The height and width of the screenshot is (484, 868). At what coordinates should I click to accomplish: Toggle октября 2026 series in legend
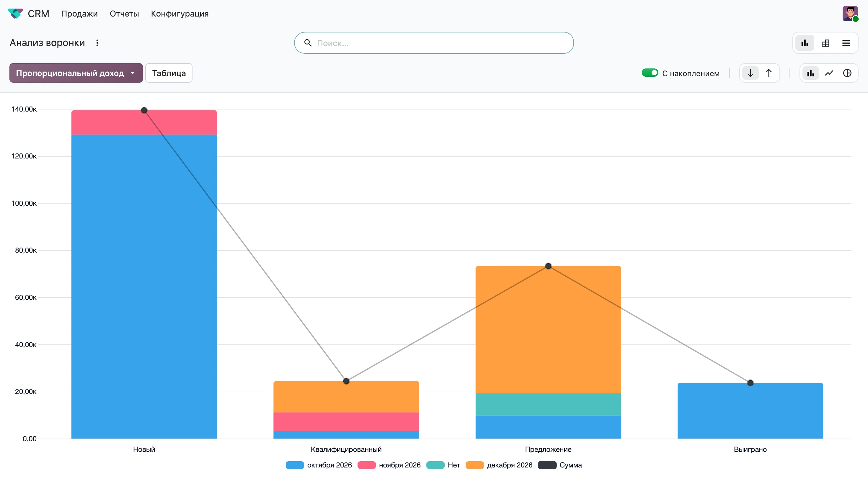click(x=319, y=465)
